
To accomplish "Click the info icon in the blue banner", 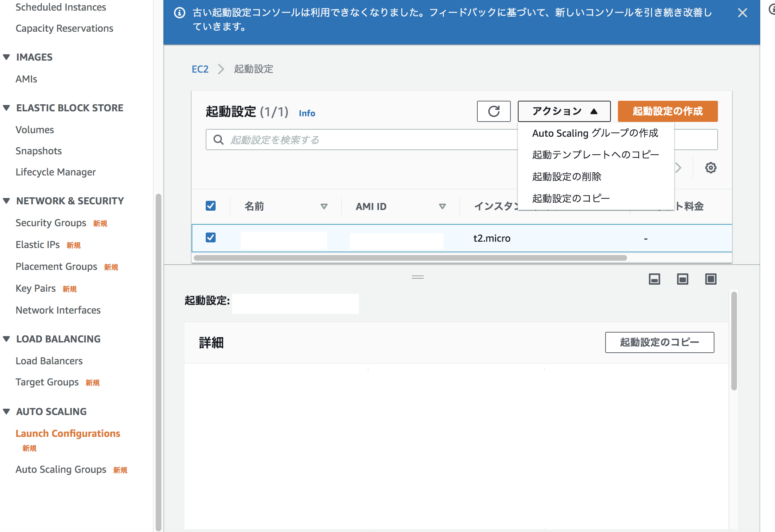I will coord(180,13).
